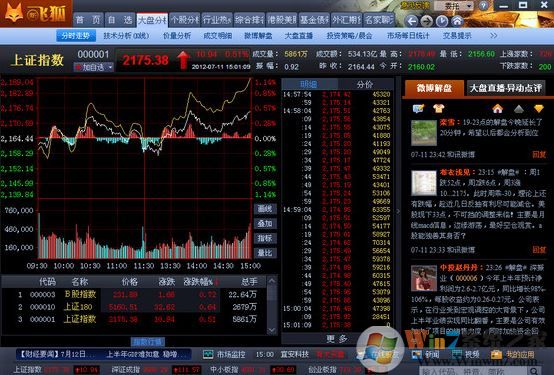Open 视频 video icon in bottom bar
Viewport: 554px width, 375px height.
457,354
